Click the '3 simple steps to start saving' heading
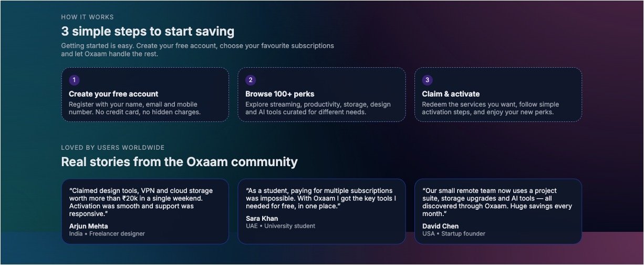This screenshot has width=644, height=265. coord(148,31)
